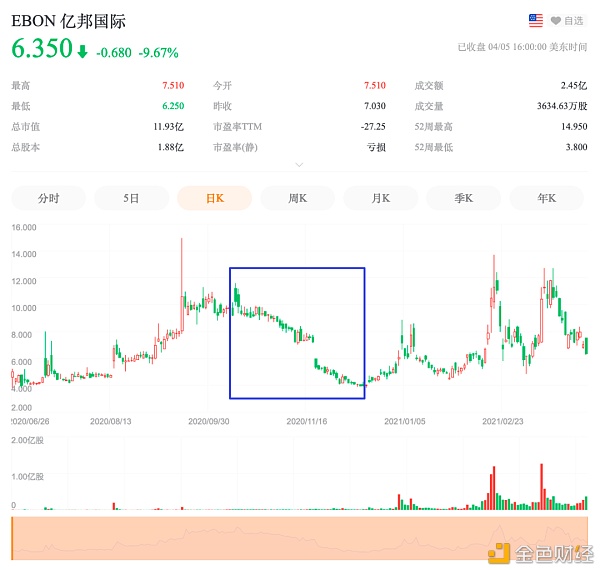Viewport: 600px width, 570px height.
Task: Switch to 分时 chart tab
Action: coord(49,198)
